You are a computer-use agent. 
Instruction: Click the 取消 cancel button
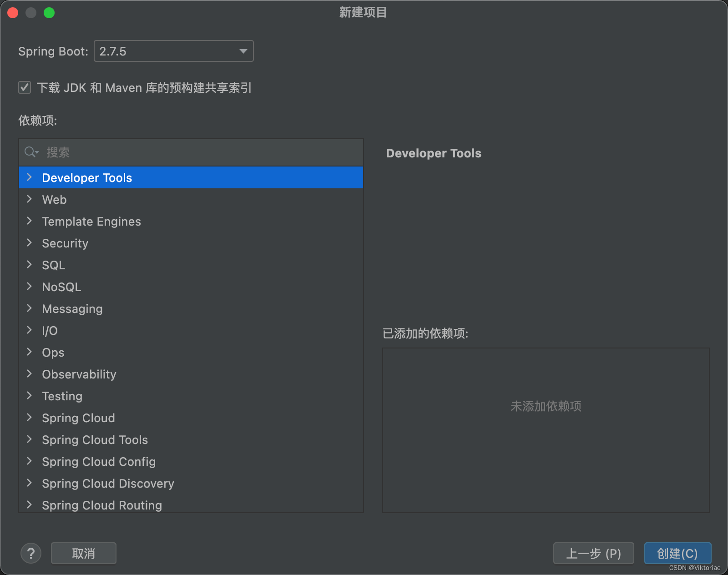pos(84,553)
